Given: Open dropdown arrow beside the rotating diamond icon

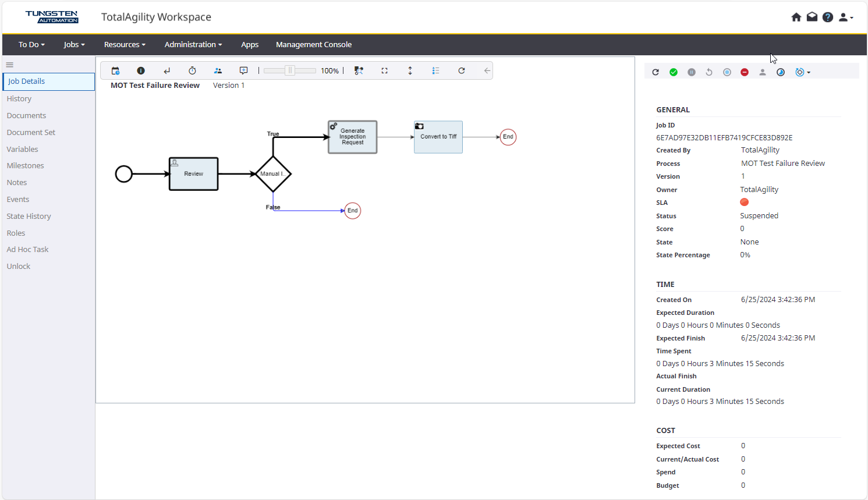Looking at the screenshot, I should click(809, 73).
